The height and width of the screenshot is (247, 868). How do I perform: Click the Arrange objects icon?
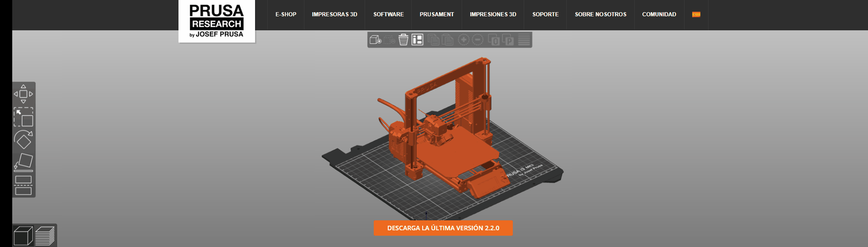pos(417,40)
